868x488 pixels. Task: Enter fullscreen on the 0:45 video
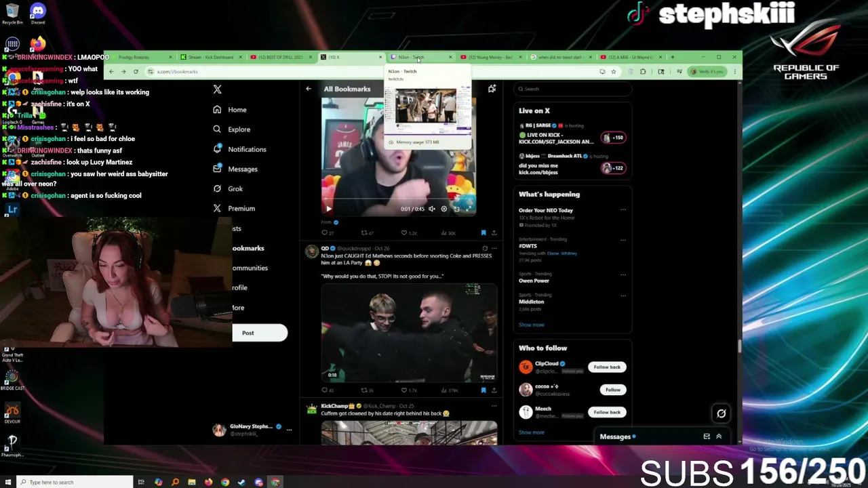(469, 209)
